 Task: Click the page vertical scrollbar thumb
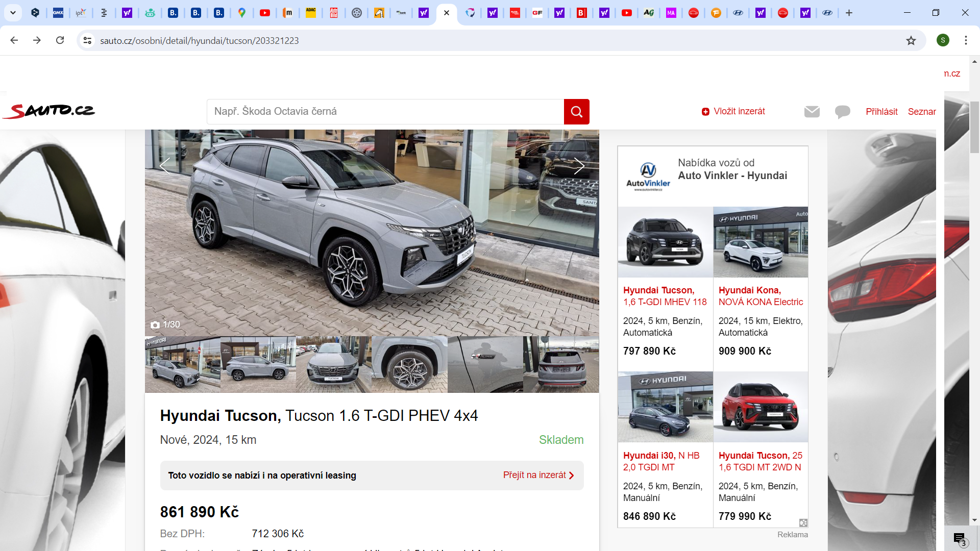point(974,128)
